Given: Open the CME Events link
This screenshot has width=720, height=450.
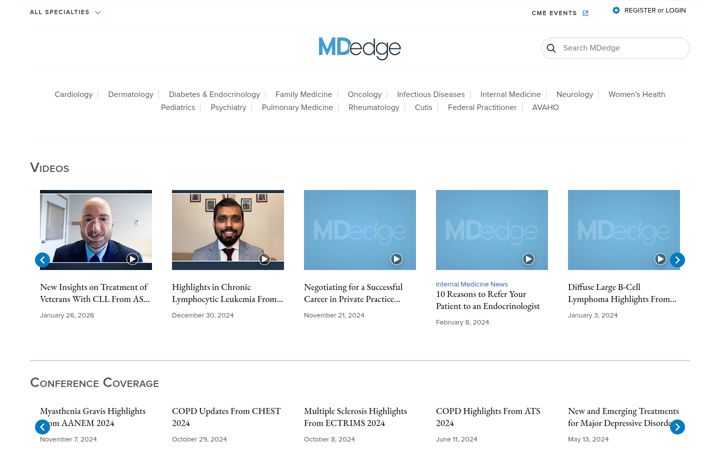Looking at the screenshot, I should [x=554, y=13].
